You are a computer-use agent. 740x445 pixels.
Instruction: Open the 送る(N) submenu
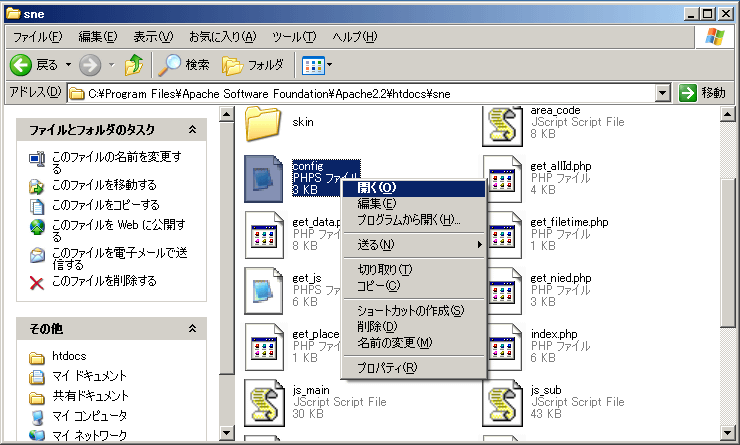414,244
